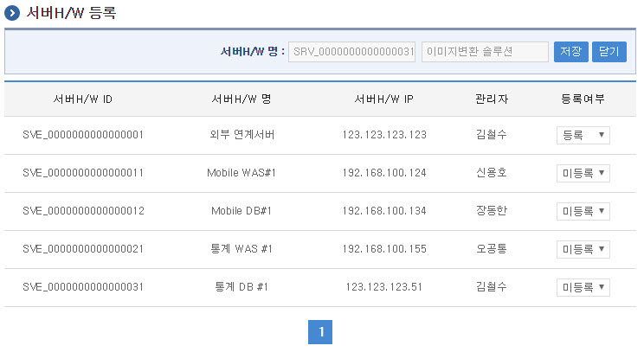Click the 서버H/W 명 ID input field
Screen dimensions: 644x352
click(351, 52)
